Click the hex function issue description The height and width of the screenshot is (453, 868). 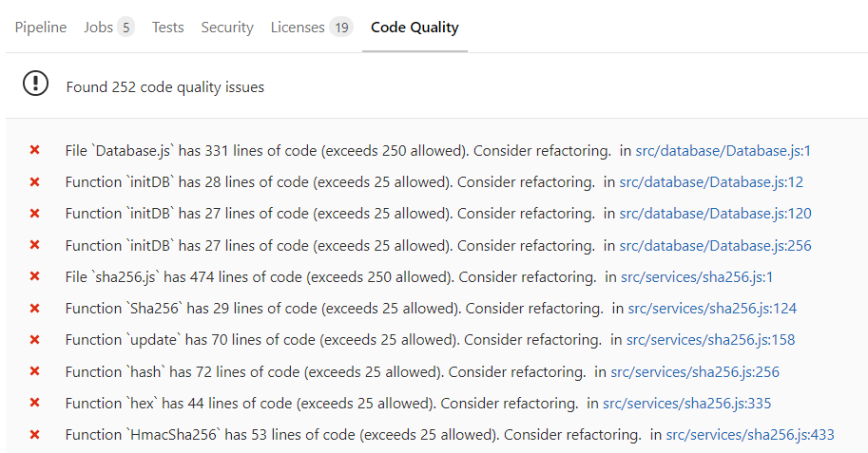click(320, 403)
